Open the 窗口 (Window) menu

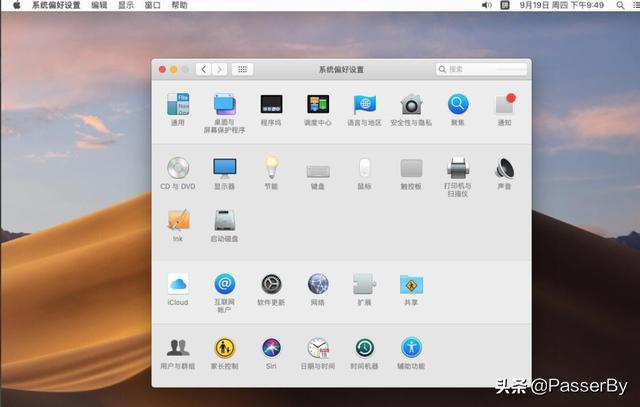click(x=153, y=5)
